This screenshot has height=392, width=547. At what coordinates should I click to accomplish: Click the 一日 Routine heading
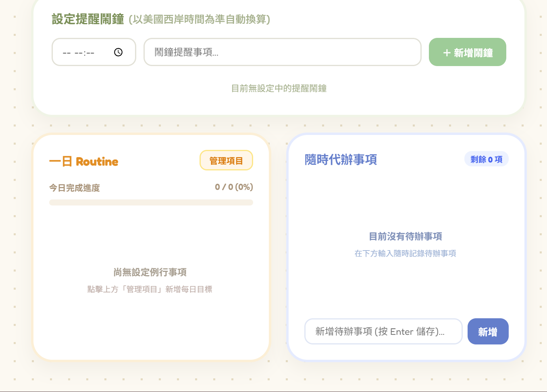pyautogui.click(x=84, y=162)
